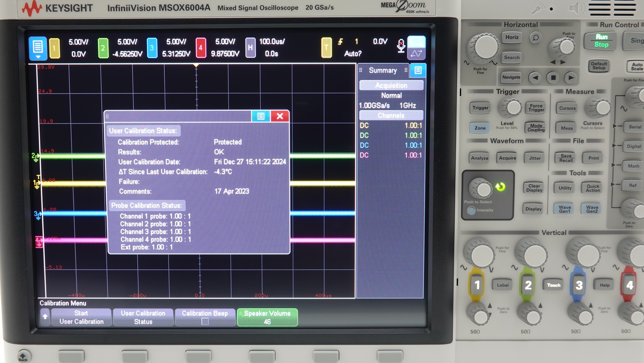The image size is (644, 363).
Task: Select the channel 4 red badge
Action: [x=201, y=48]
